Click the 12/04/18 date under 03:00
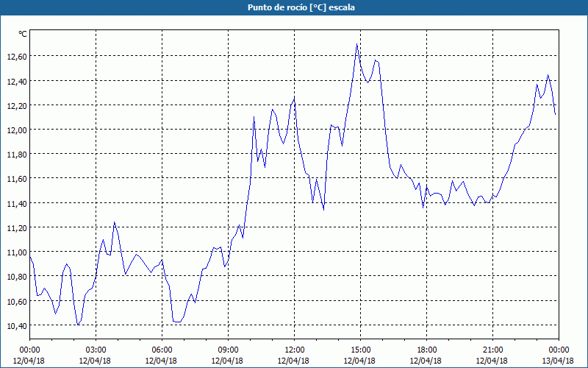This screenshot has width=588, height=368. pos(95,361)
